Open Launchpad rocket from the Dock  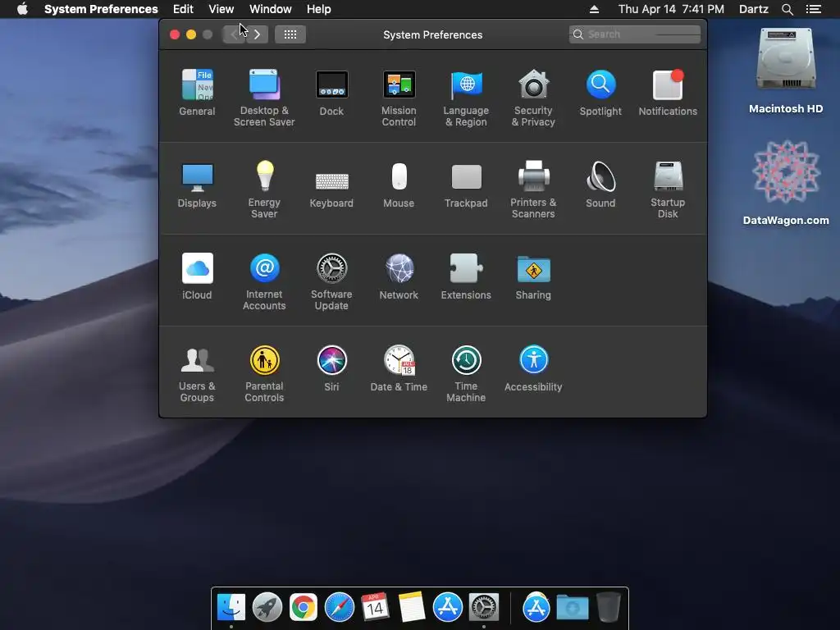(x=267, y=607)
